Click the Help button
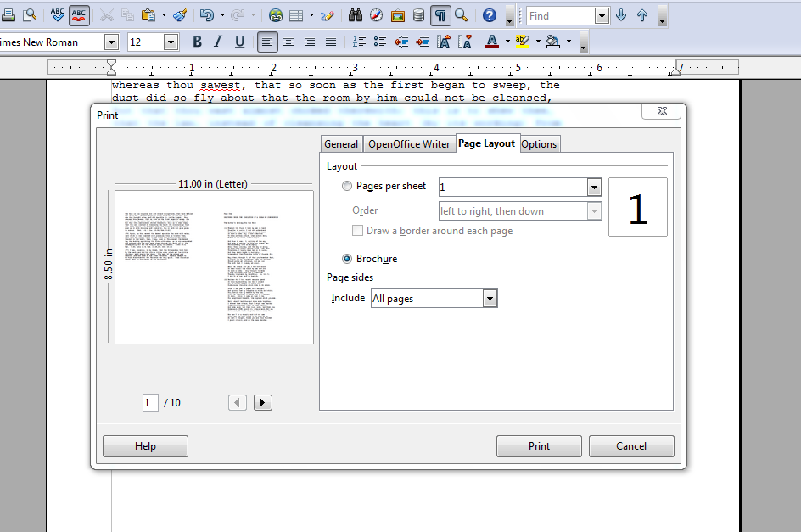Screen dimensions: 801x532 145,446
